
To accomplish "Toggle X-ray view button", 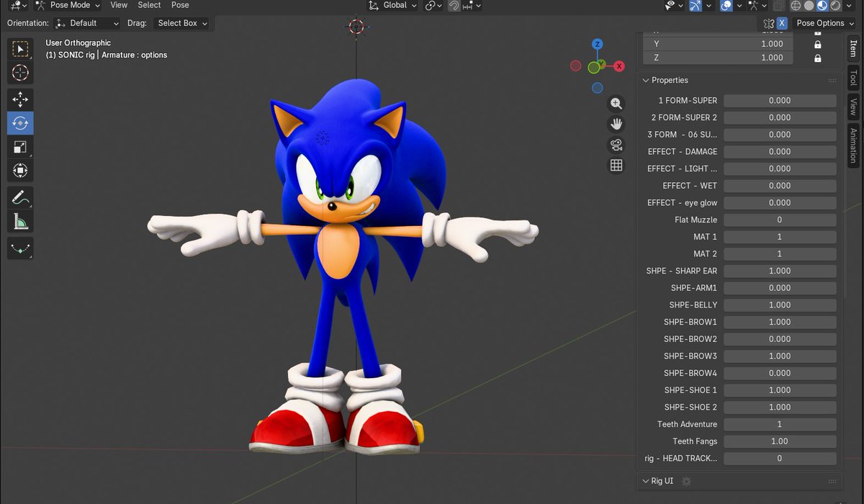I will click(778, 6).
